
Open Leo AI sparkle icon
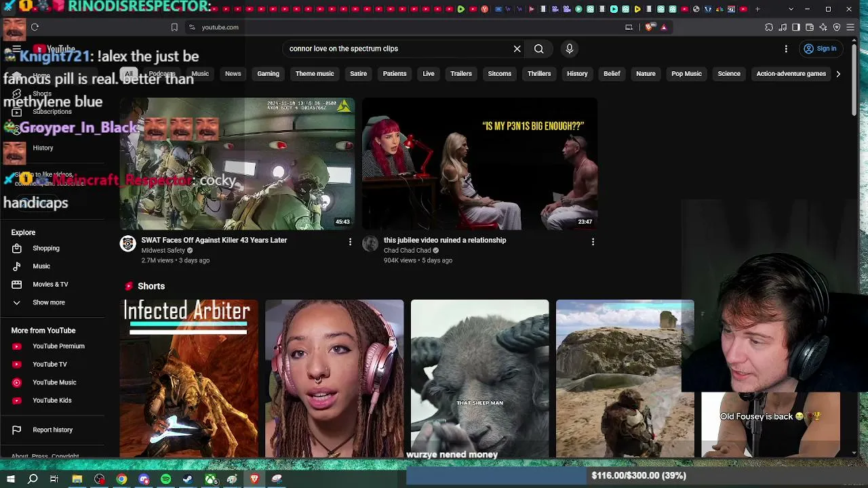coord(823,27)
